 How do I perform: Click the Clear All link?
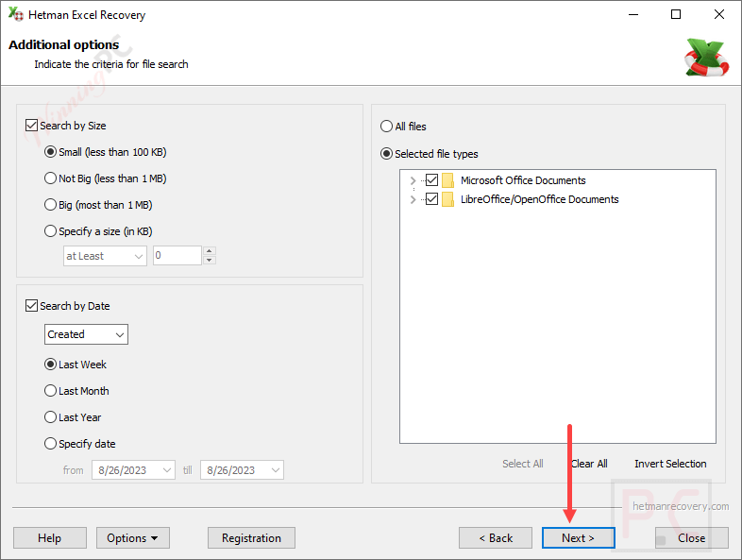pyautogui.click(x=590, y=464)
